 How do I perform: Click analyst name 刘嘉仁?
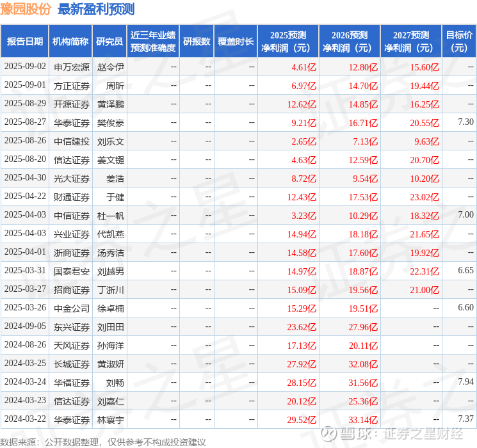(110, 401)
